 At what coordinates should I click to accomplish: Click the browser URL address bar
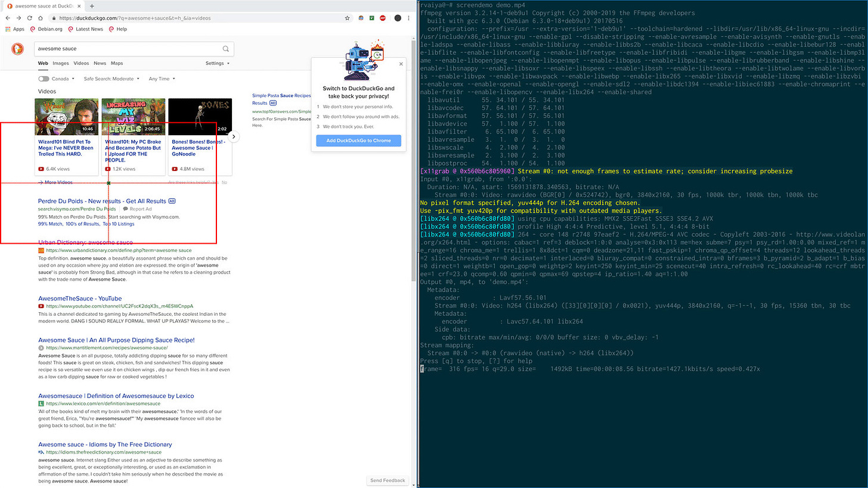(200, 18)
